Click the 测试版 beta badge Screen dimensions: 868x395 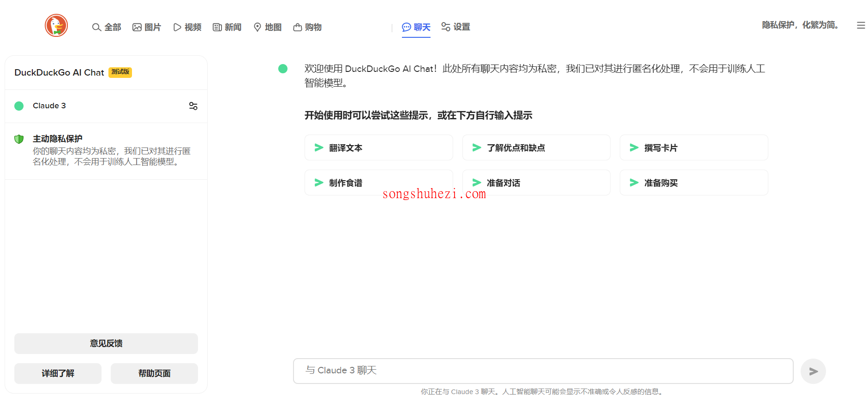pos(120,72)
